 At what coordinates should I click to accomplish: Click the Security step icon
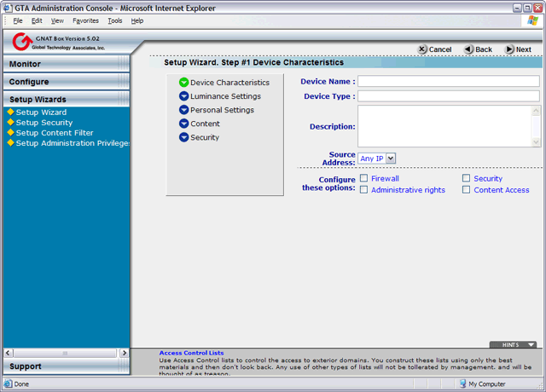point(184,137)
